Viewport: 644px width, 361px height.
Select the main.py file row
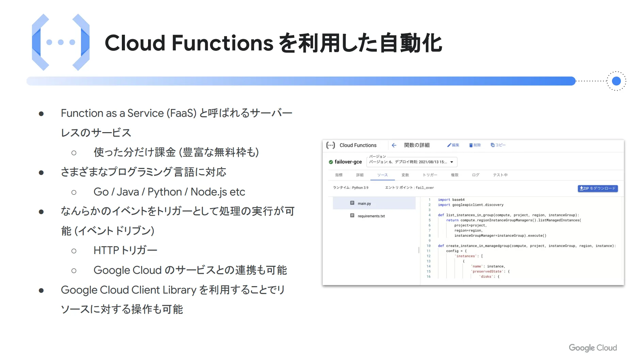(374, 203)
